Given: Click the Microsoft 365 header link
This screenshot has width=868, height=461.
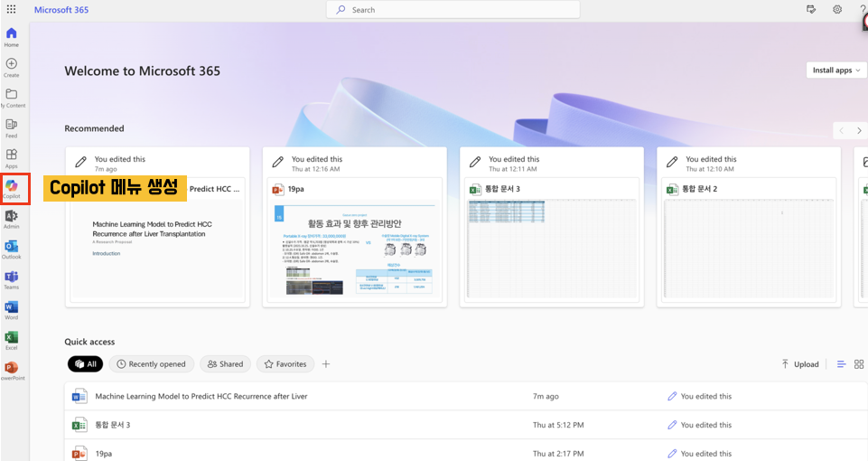Looking at the screenshot, I should [x=61, y=9].
